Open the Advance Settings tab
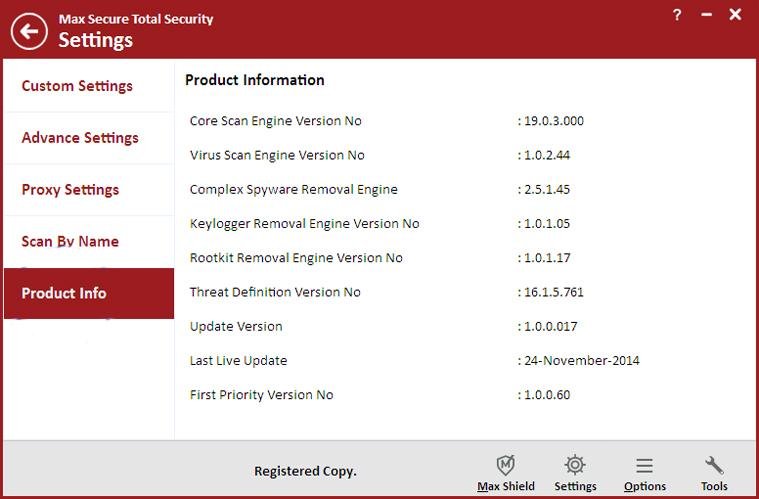The height and width of the screenshot is (499, 759). click(x=89, y=138)
